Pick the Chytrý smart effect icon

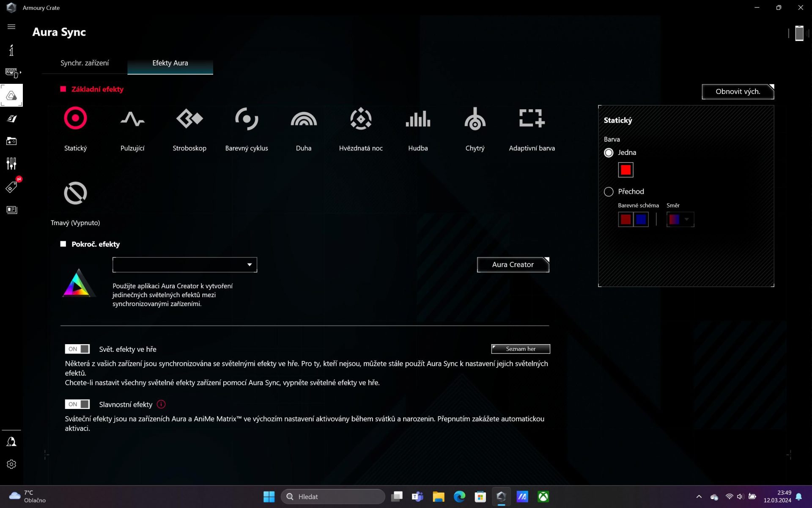click(x=475, y=119)
